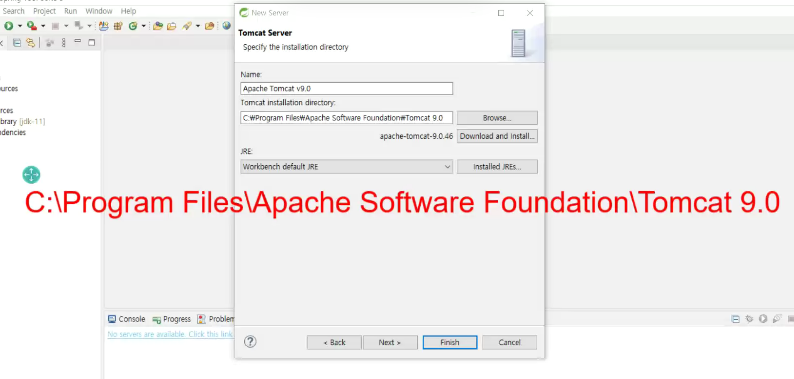Viewport: 794px width, 379px height.
Task: Maximize the New Server dialog
Action: click(501, 13)
